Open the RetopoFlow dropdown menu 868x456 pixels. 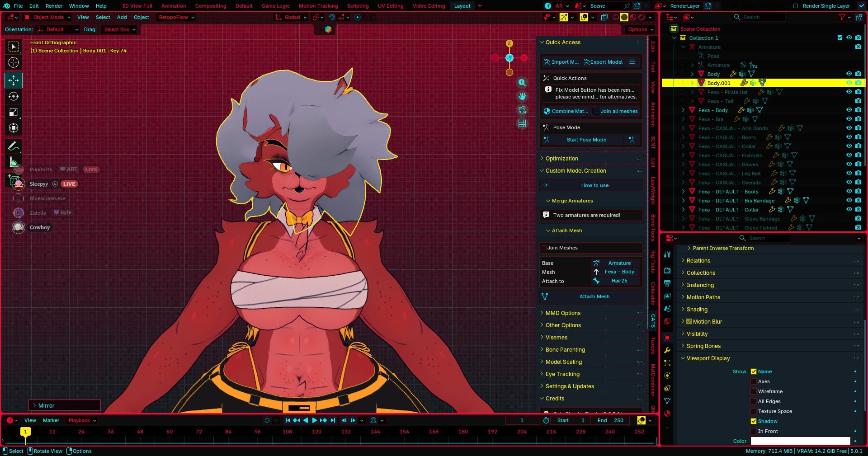point(176,17)
